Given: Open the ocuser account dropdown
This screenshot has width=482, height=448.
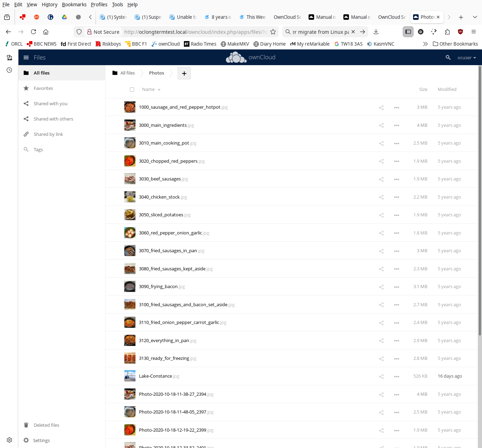Looking at the screenshot, I should (x=466, y=57).
